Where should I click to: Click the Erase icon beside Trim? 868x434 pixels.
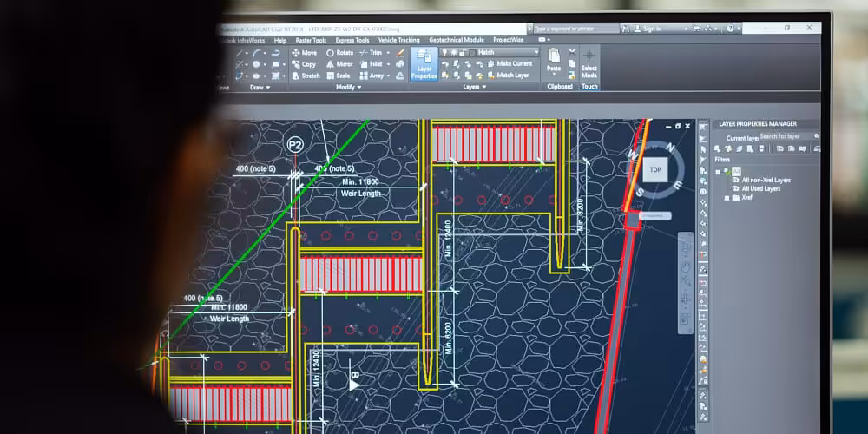[400, 53]
